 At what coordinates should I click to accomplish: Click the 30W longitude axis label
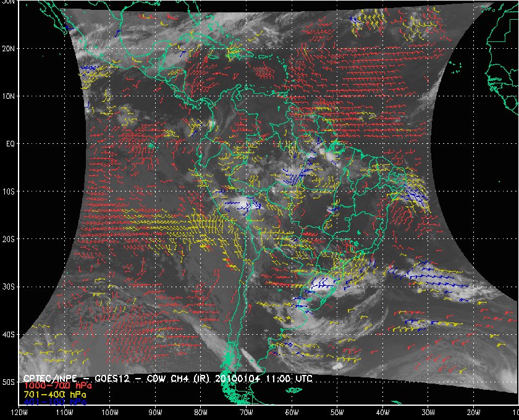pyautogui.click(x=428, y=413)
